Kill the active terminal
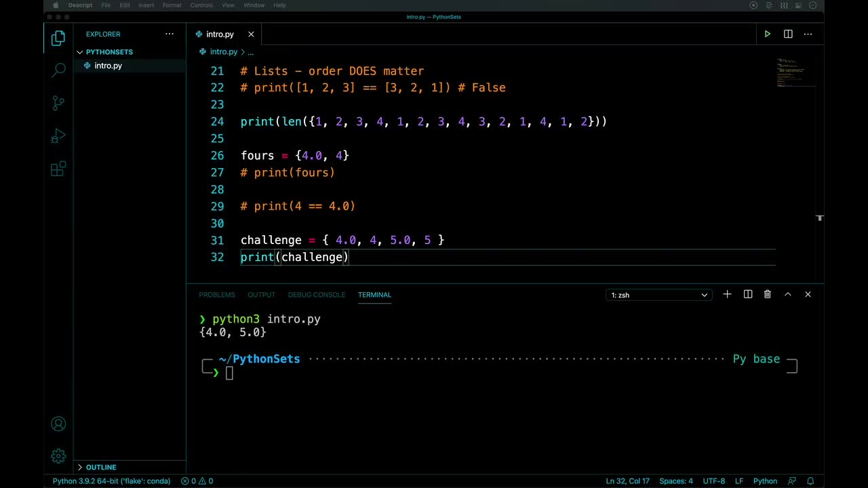Image resolution: width=868 pixels, height=488 pixels. click(x=767, y=294)
